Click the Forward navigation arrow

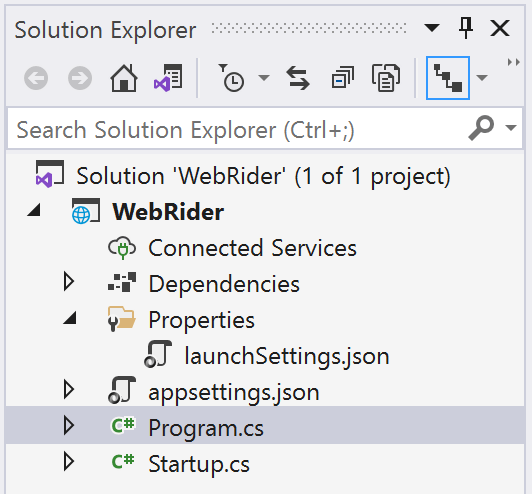click(x=80, y=78)
